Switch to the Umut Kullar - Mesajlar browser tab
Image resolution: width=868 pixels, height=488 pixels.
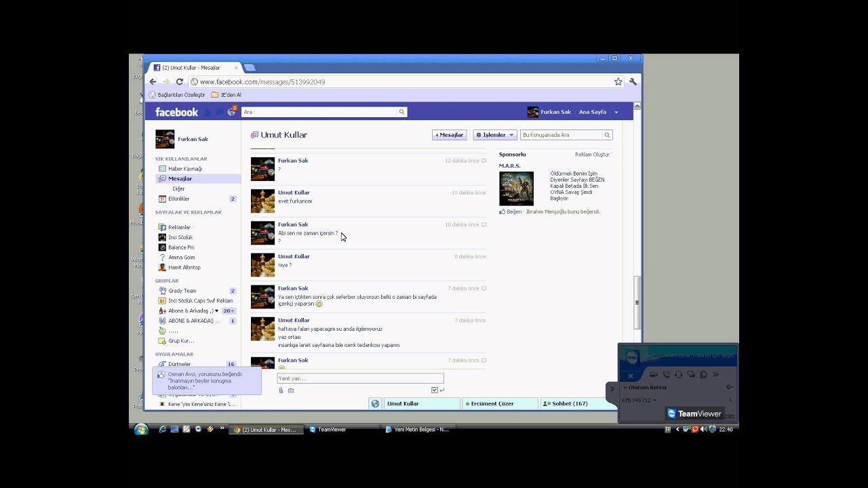[196, 68]
